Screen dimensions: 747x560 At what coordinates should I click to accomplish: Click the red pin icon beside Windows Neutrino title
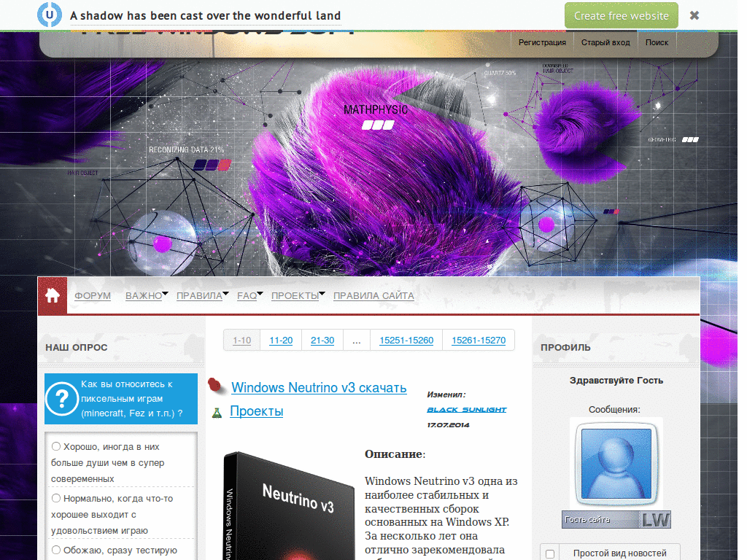[216, 385]
